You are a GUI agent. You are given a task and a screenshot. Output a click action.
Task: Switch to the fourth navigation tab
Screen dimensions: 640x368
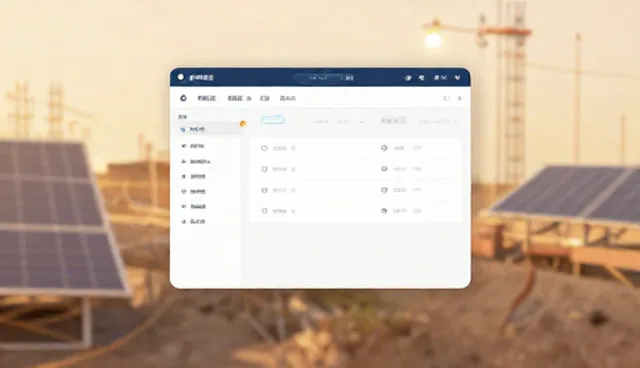(x=288, y=98)
